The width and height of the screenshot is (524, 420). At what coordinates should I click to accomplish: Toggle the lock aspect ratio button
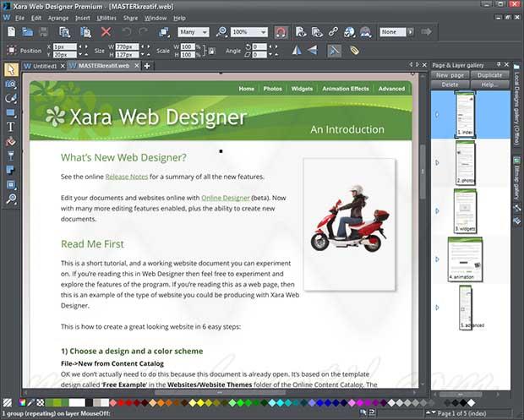(212, 51)
